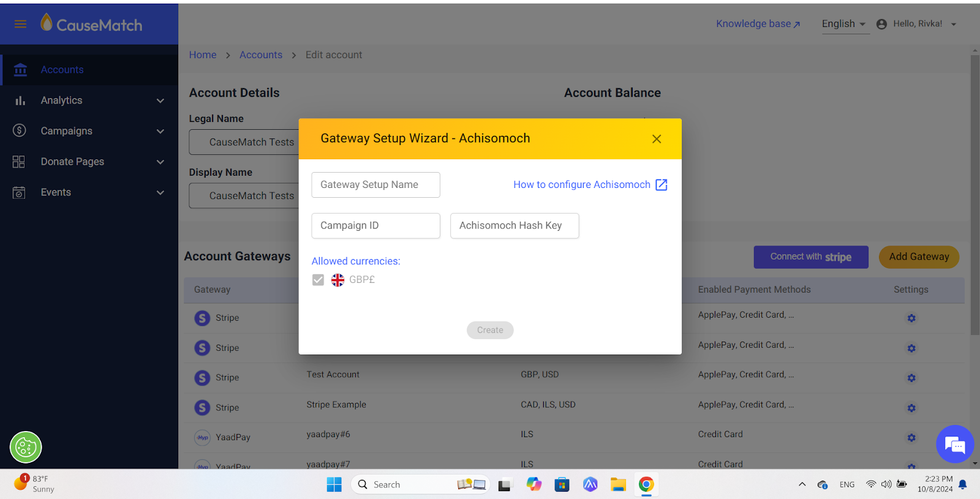
Task: Click the Donate Pages grid icon
Action: tap(19, 162)
